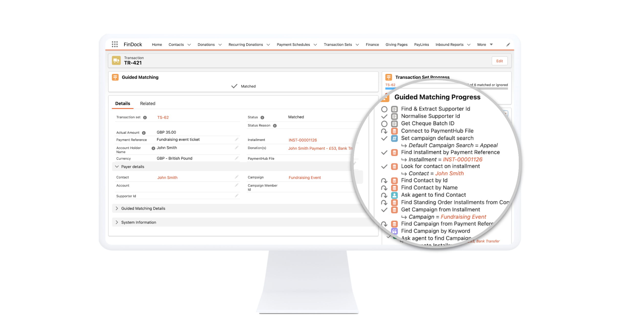Click checkmark beside Get Campaign from Installment
644x330 pixels.
384,210
